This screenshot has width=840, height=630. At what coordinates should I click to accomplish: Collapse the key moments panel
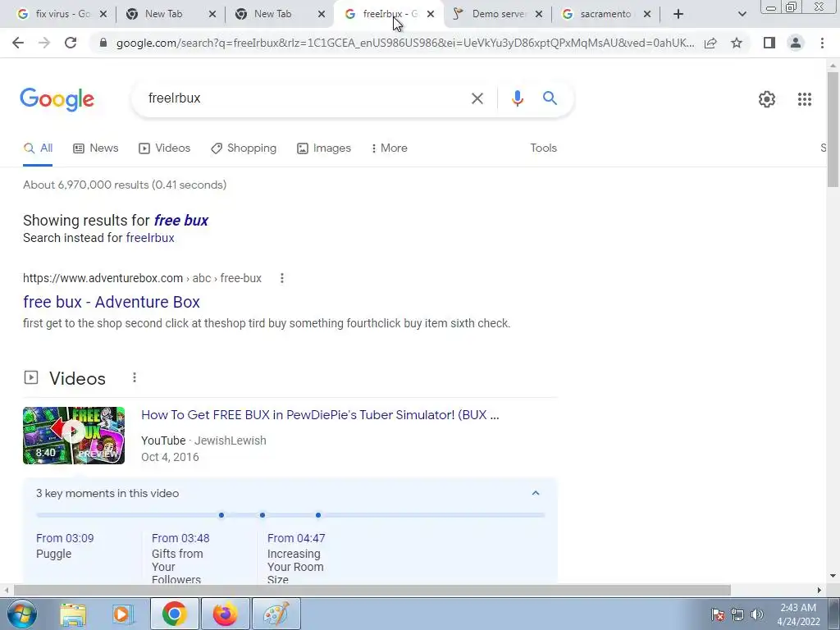(x=535, y=493)
